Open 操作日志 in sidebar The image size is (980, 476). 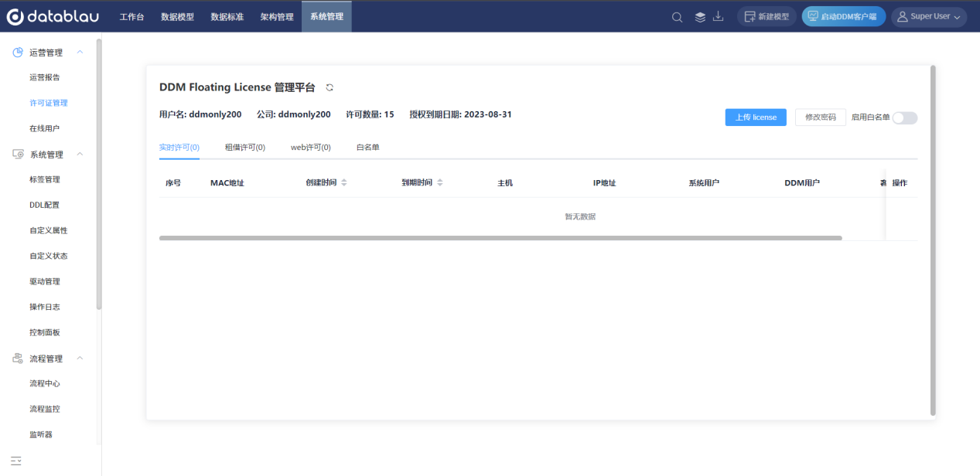pos(45,307)
